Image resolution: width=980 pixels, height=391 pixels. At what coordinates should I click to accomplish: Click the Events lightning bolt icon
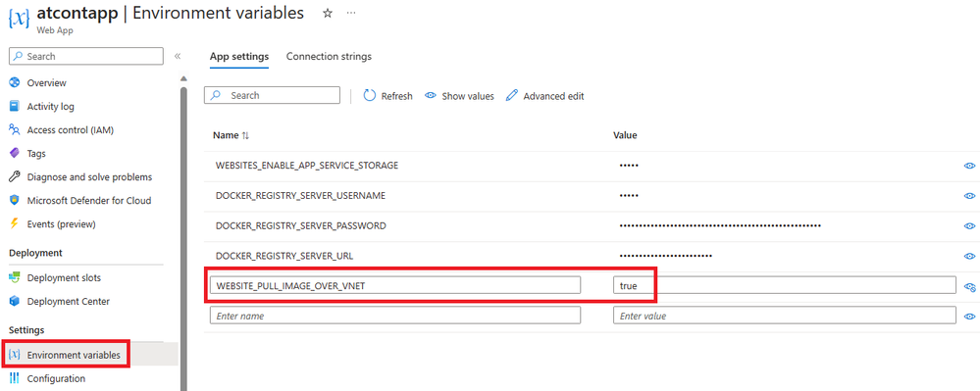15,223
